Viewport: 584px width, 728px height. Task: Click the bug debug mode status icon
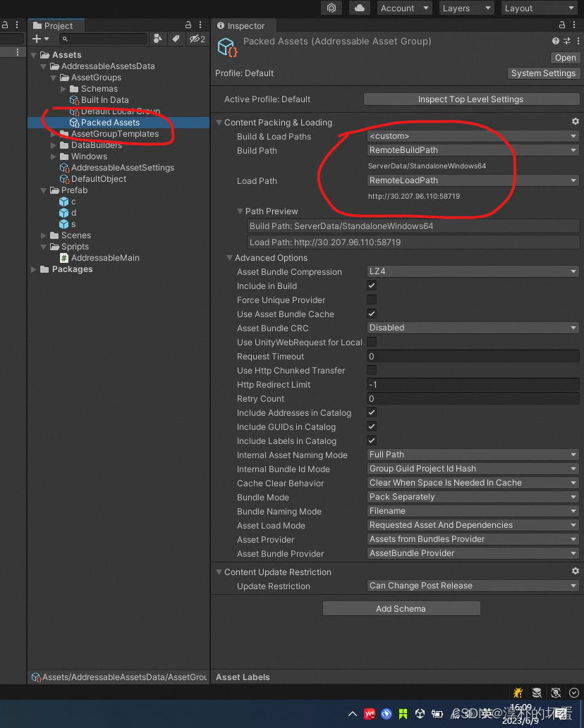(518, 693)
